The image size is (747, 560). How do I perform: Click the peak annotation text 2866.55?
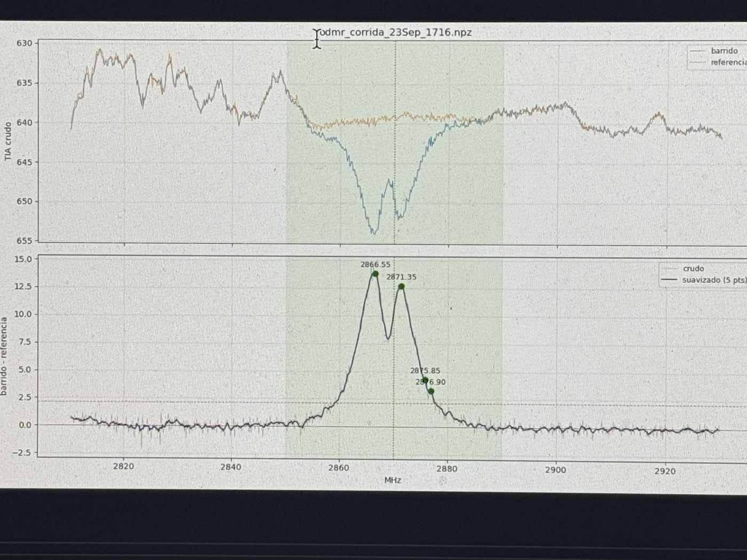click(x=375, y=264)
